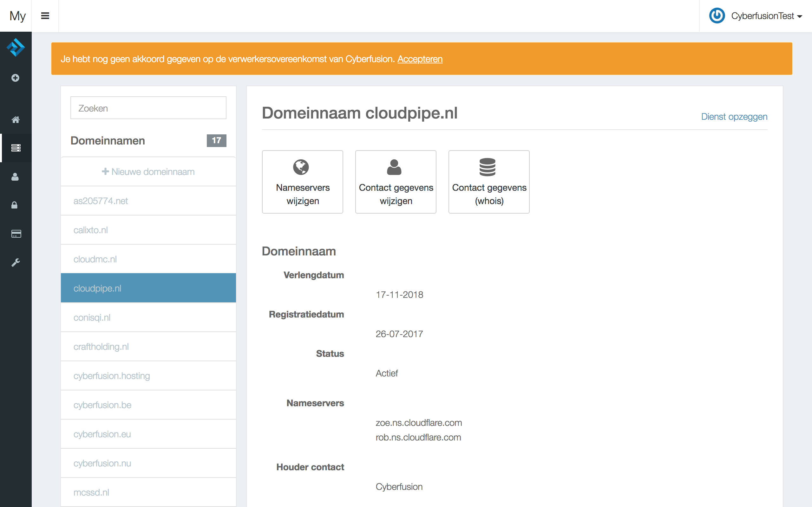Open the credit card billing icon
Image resolution: width=812 pixels, height=507 pixels.
tap(16, 234)
